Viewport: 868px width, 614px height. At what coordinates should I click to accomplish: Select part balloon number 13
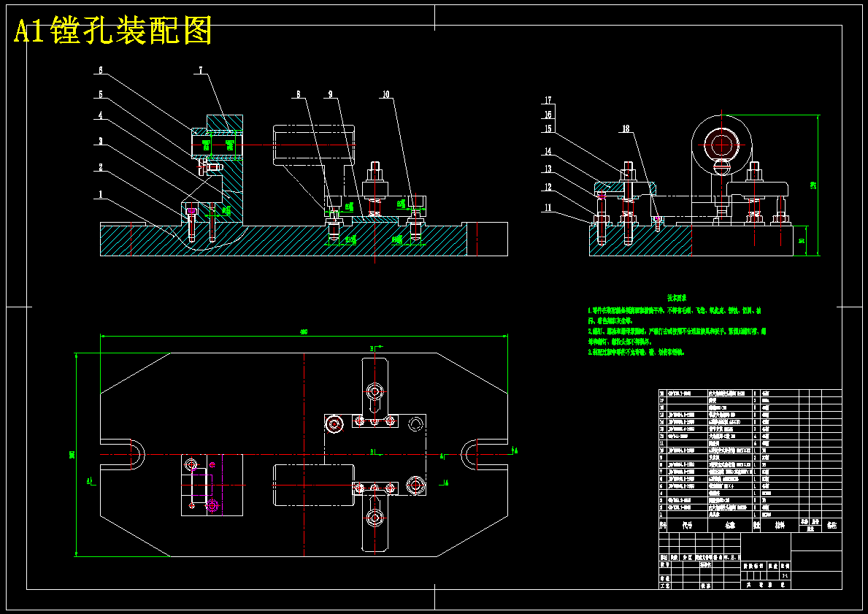pyautogui.click(x=548, y=169)
